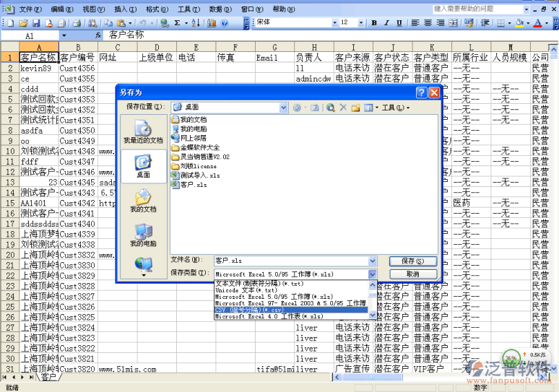Open My Recent Documents (我最近的文档) location
This screenshot has width=559, height=392.
(143, 131)
